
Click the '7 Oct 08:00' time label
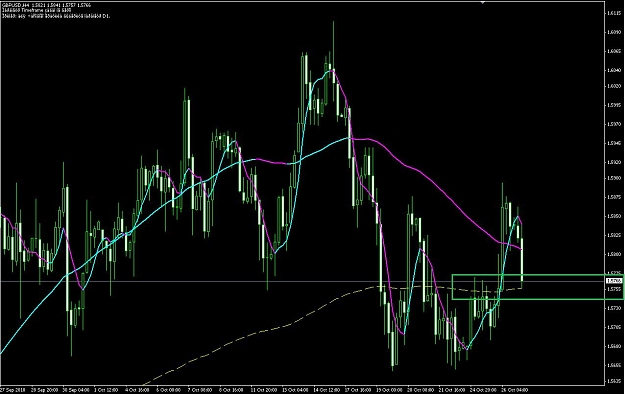[200, 390]
